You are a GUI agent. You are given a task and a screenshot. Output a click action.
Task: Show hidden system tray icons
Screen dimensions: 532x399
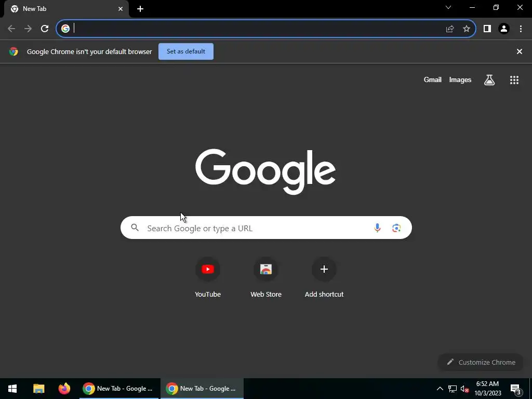coord(440,389)
